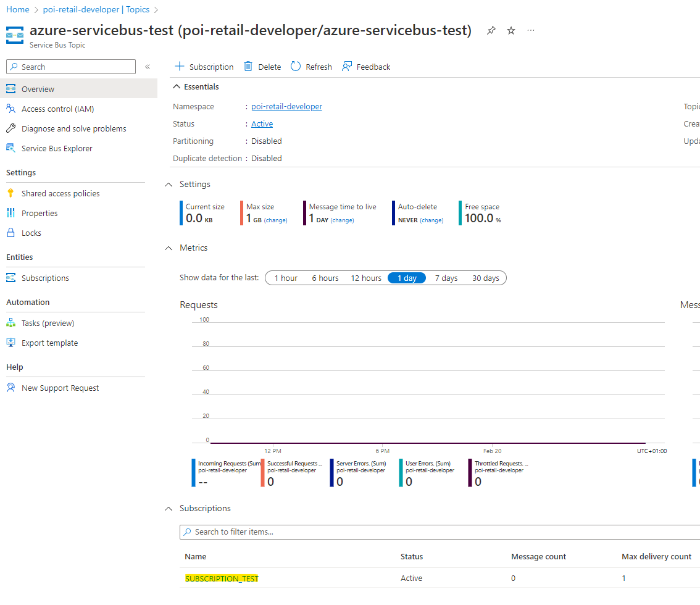Click the Properties bars icon
Screen dimensions: 700x605
point(11,213)
